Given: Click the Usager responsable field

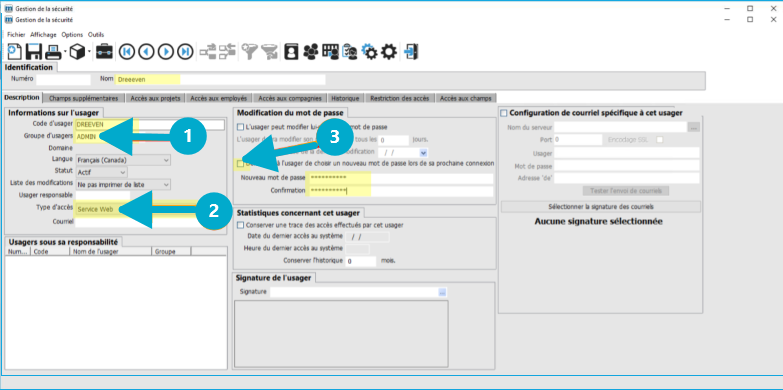Looking at the screenshot, I should 102,195.
